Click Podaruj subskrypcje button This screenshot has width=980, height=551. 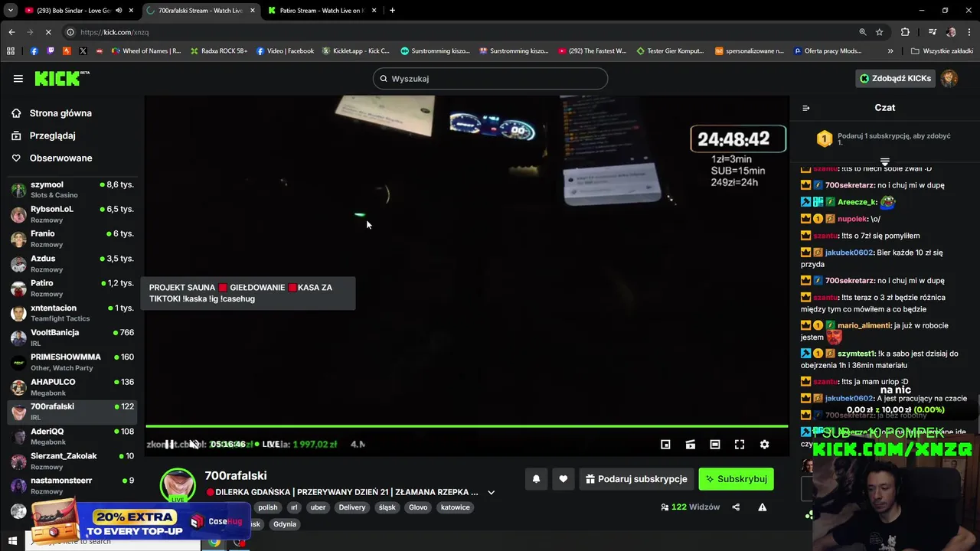tap(636, 479)
